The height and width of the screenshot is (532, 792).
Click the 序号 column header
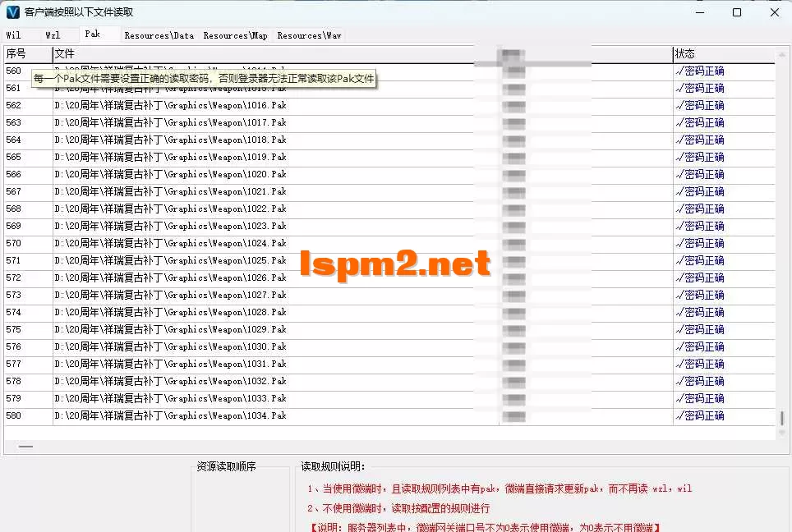click(28, 54)
